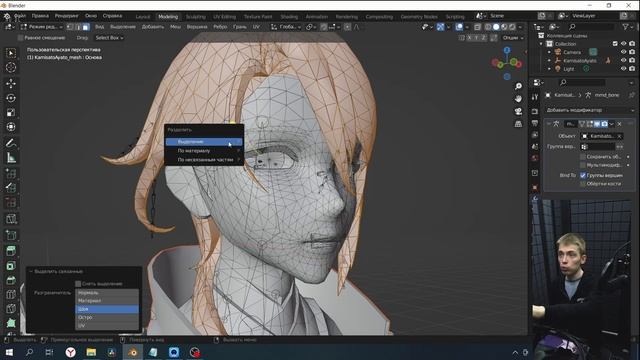Viewport: 640px width, 360px height.
Task: Open the 'Опции' options dropdown
Action: pyautogui.click(x=513, y=38)
